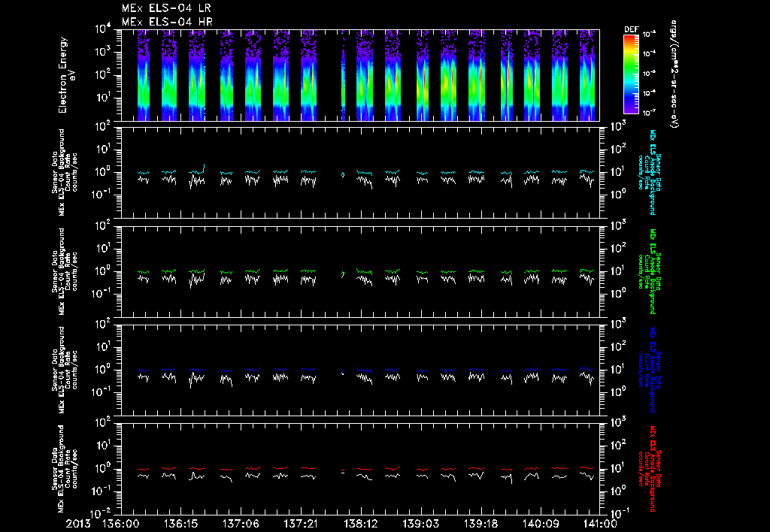This screenshot has width=770, height=532.
Task: Click the "139:03" time axis tick label
Action: point(420,524)
